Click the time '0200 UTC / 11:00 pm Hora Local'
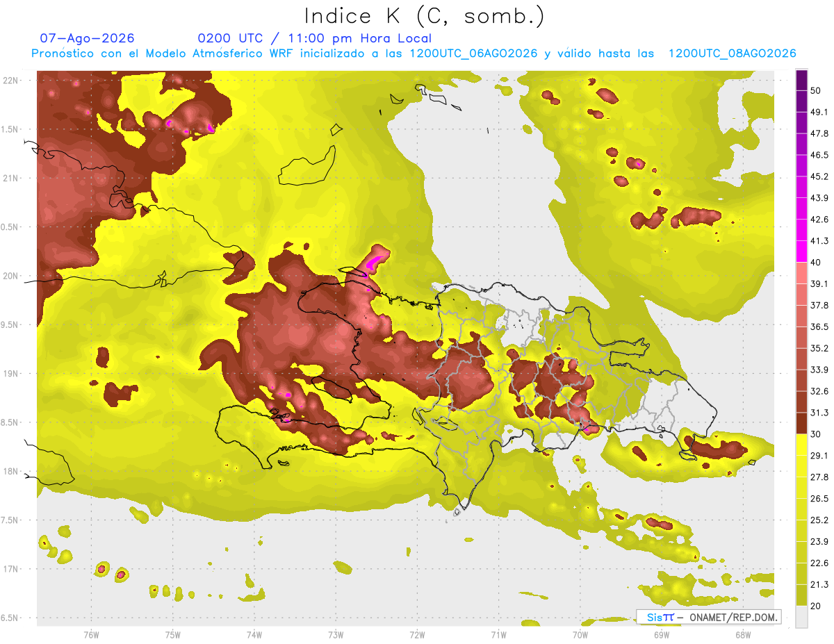 [x=315, y=38]
